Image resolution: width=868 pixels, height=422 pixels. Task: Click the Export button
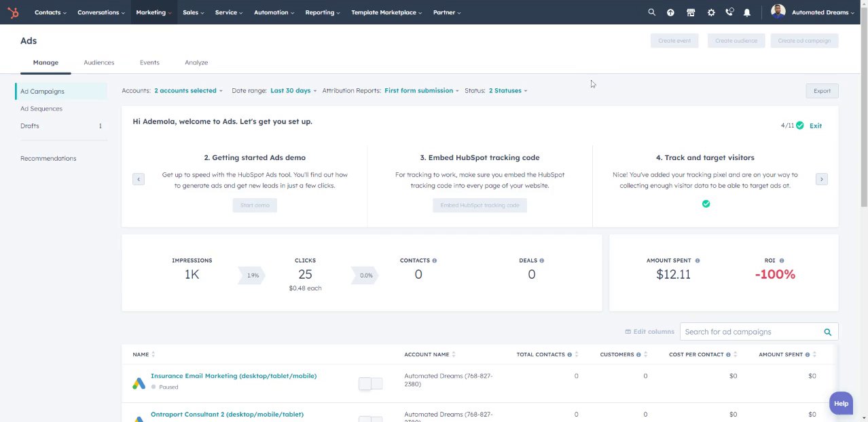tap(822, 91)
